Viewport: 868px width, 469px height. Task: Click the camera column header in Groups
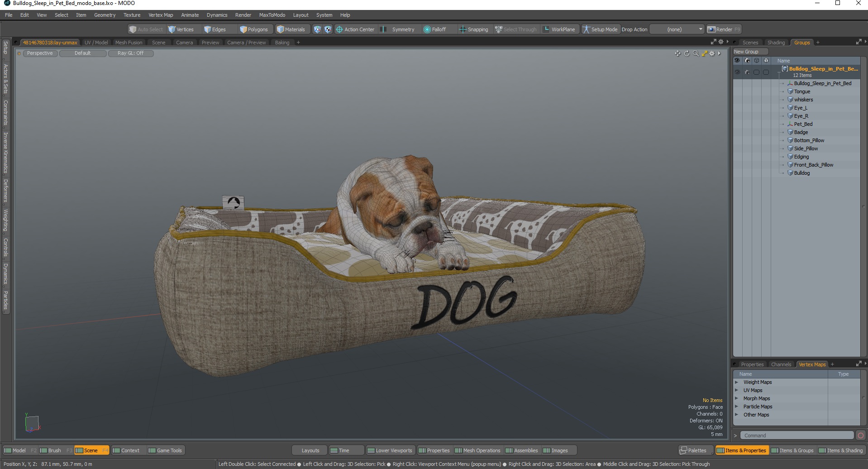click(x=747, y=60)
